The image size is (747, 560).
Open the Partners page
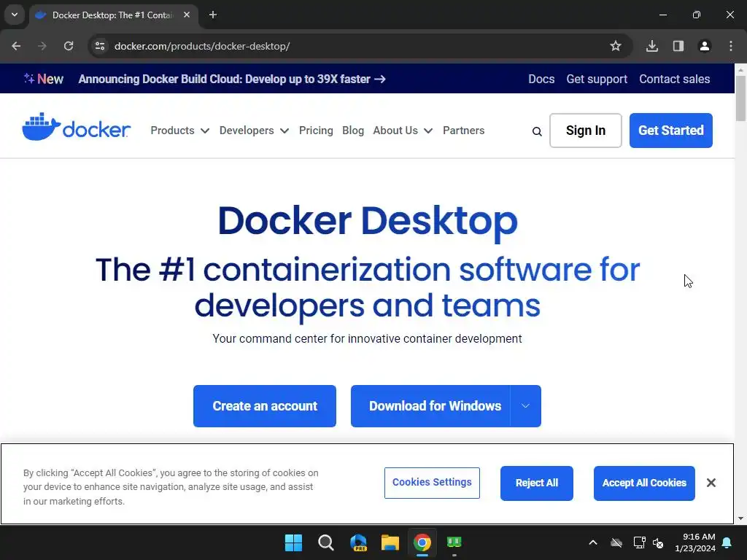(463, 131)
